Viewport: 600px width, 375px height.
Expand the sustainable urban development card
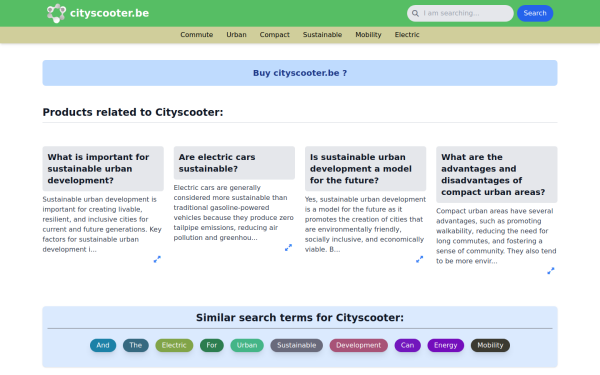157,259
